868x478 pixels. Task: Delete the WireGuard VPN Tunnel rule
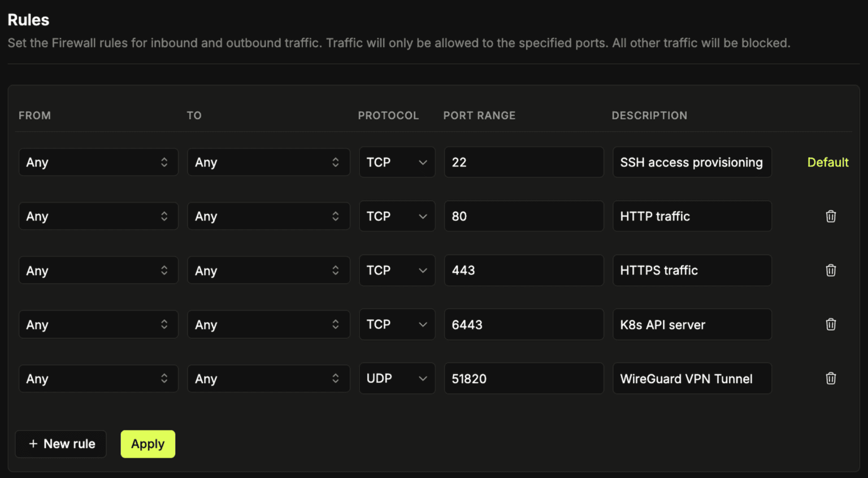[x=831, y=378]
